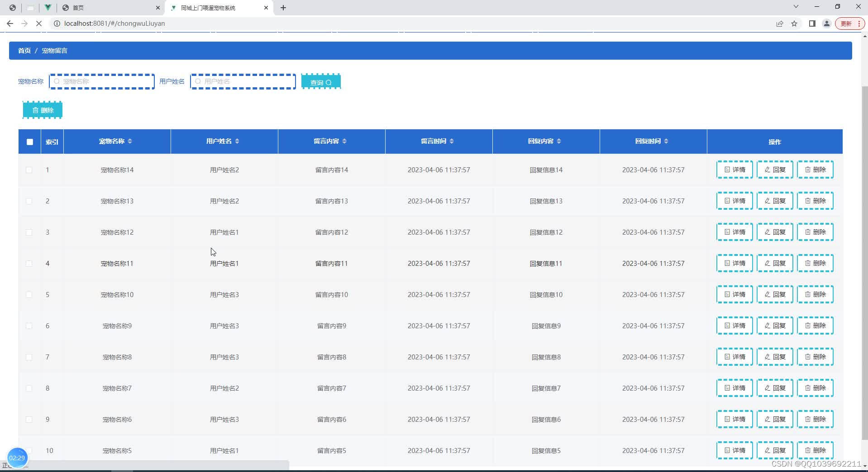Open 详情 for 宠物名称6
This screenshot has width=868, height=472.
click(734, 419)
